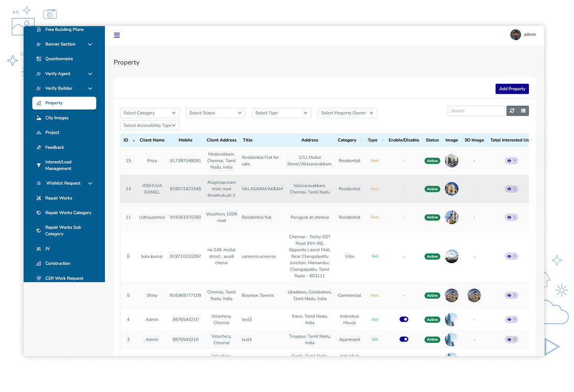Open the Select Property Owner dropdown
The image size is (574, 392).
pos(347,113)
